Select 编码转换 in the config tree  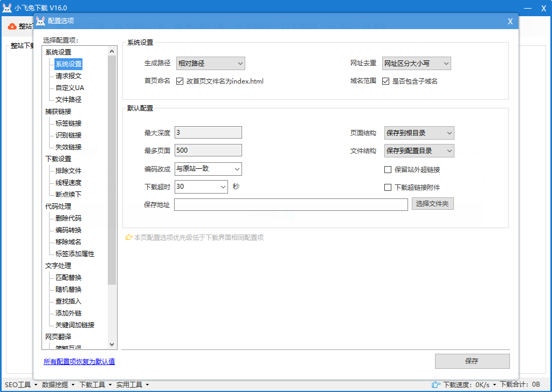pyautogui.click(x=68, y=230)
